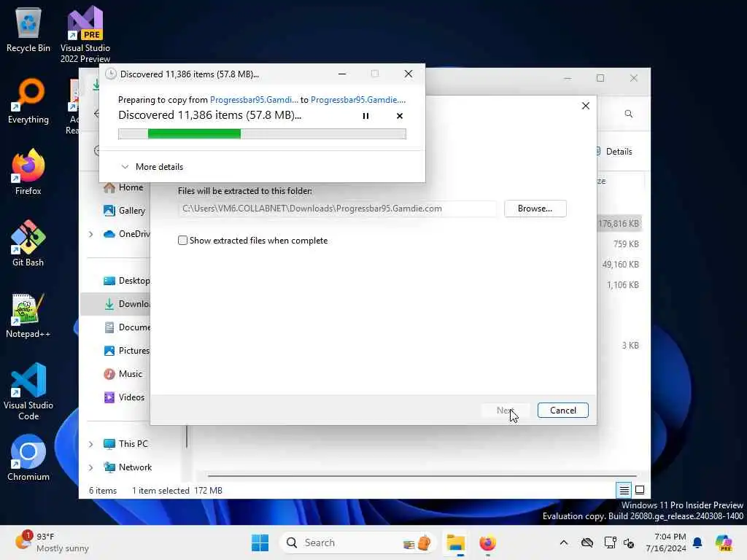Image resolution: width=747 pixels, height=560 pixels.
Task: Click the cloud-off tray icon
Action: 587,542
